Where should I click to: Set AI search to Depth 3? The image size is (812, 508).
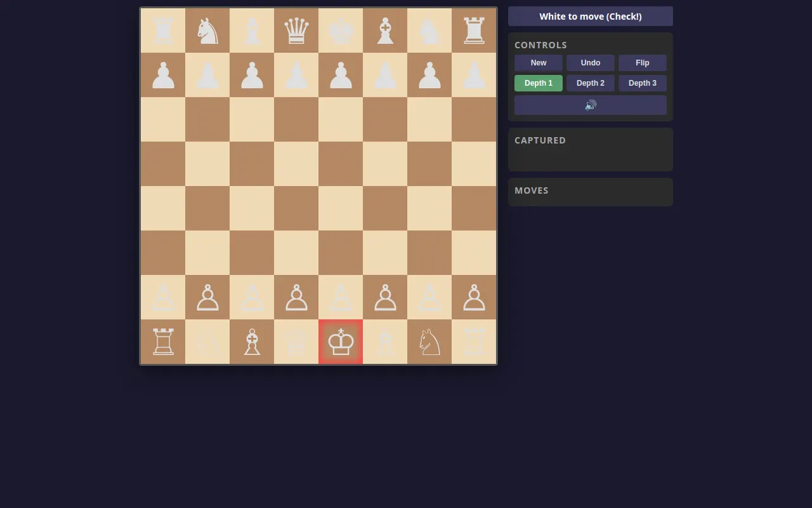(x=643, y=83)
